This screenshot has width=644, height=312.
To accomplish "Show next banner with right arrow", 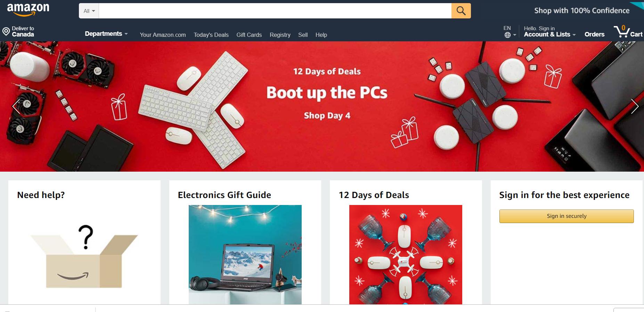I will point(635,106).
